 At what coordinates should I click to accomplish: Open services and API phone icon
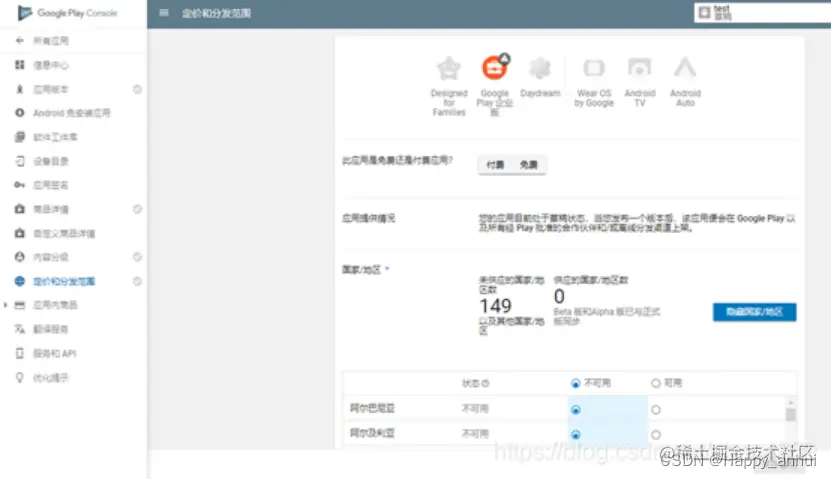[x=20, y=353]
